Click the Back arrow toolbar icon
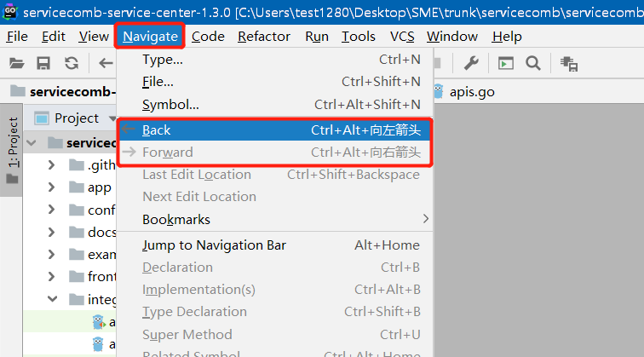644x357 pixels. tap(106, 63)
